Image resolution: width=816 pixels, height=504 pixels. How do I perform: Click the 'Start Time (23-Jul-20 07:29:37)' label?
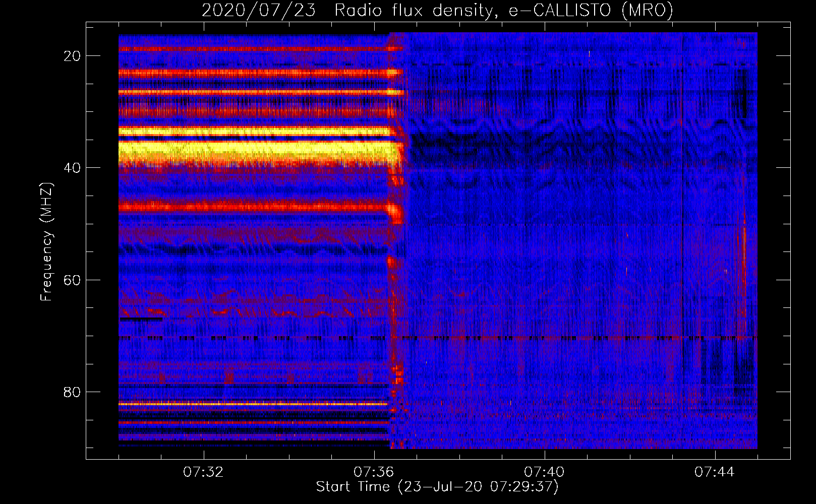click(437, 487)
